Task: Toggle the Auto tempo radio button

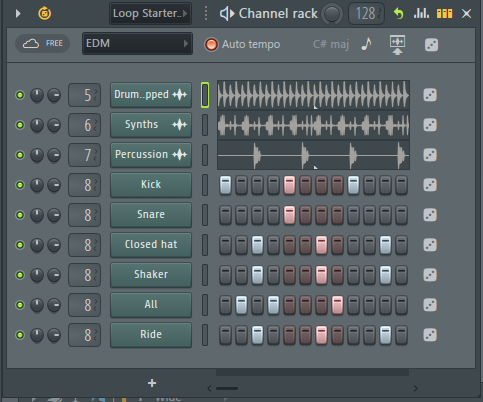Action: [211, 44]
